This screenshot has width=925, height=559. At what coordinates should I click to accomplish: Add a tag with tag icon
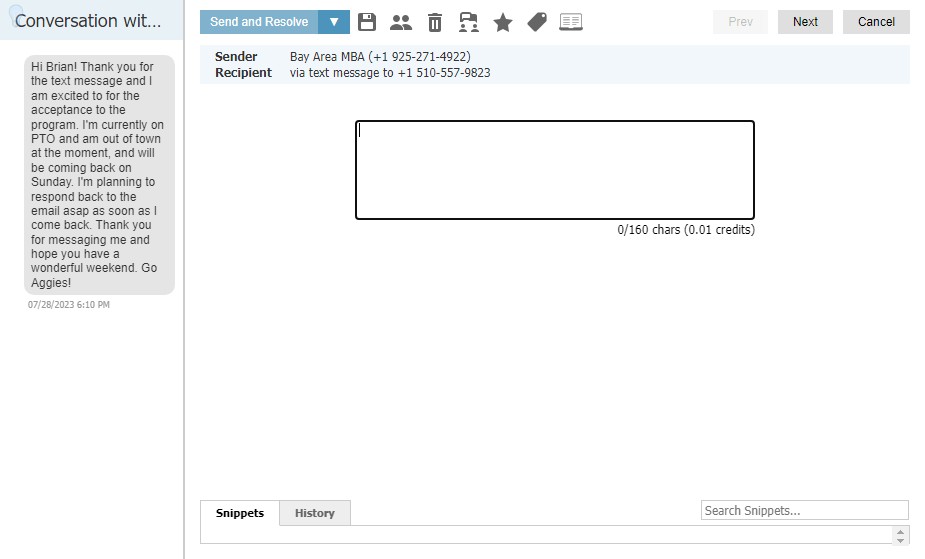(537, 22)
